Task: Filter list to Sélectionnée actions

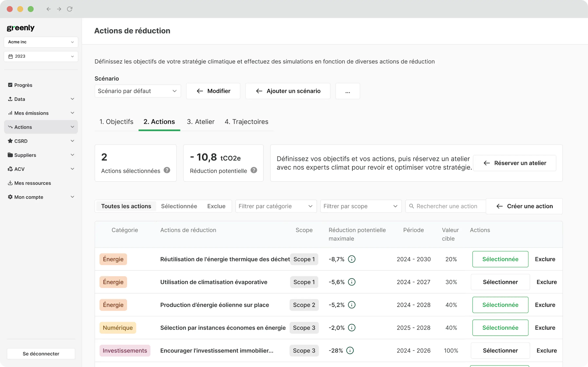Action: 179,206
